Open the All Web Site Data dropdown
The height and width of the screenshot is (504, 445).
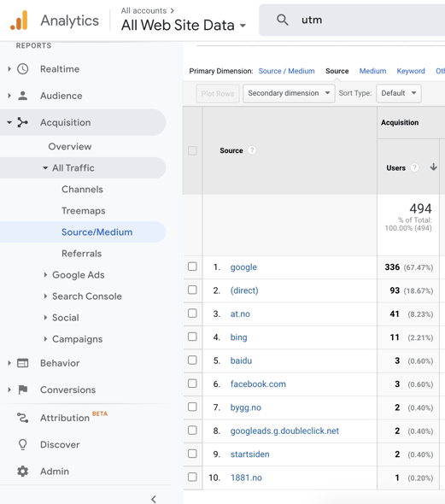[184, 25]
